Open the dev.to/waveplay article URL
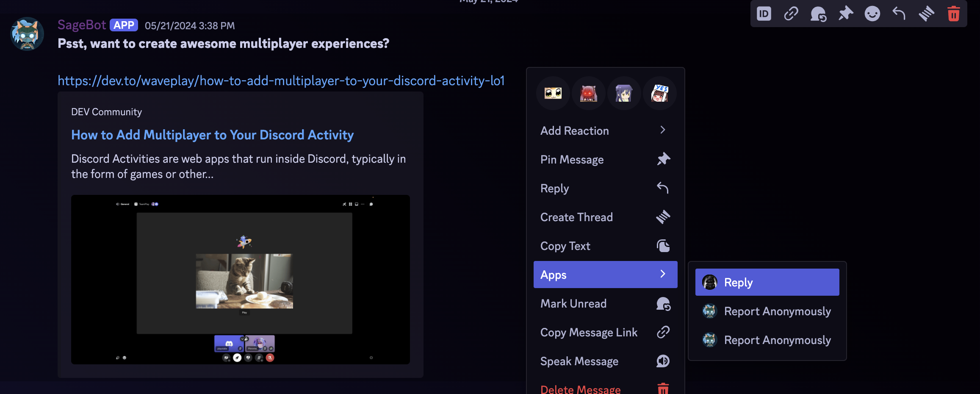This screenshot has width=980, height=394. [x=281, y=80]
